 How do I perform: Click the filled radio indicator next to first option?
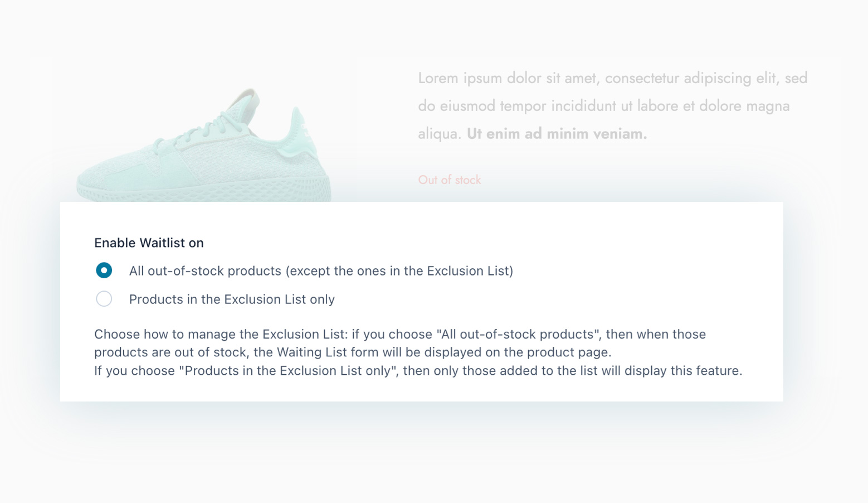coord(104,270)
